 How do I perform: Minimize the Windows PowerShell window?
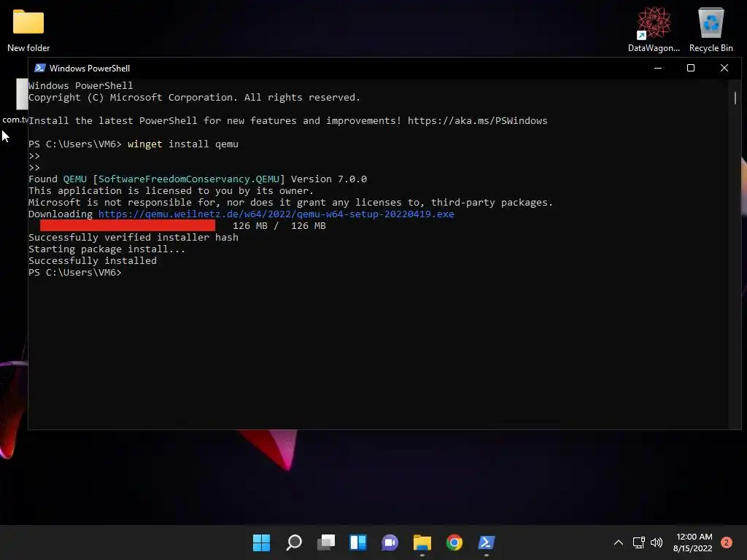pos(658,68)
